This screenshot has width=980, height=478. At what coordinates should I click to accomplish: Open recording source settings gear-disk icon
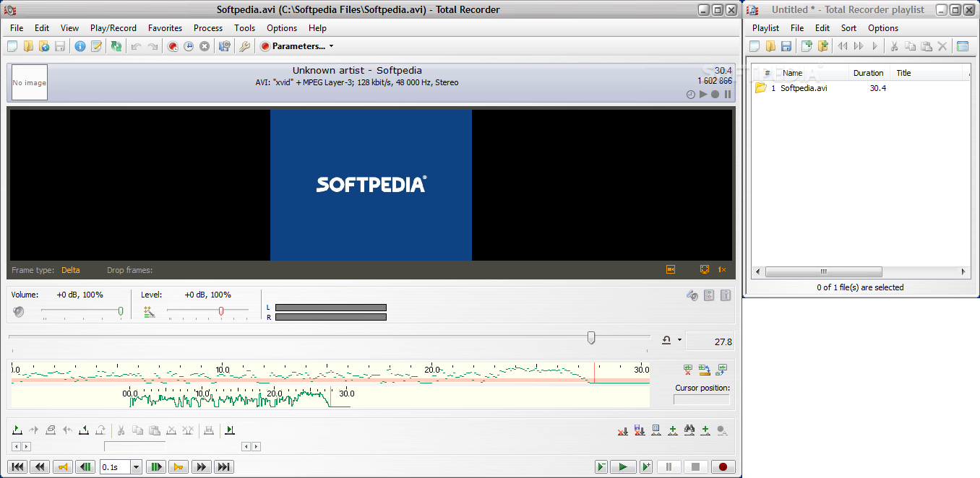(x=225, y=46)
